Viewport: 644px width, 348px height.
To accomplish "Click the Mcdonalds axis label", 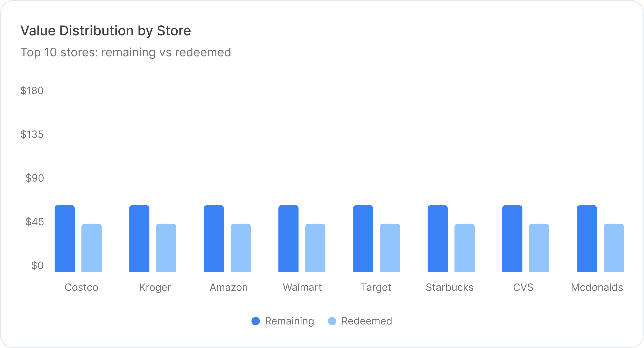I will [597, 287].
